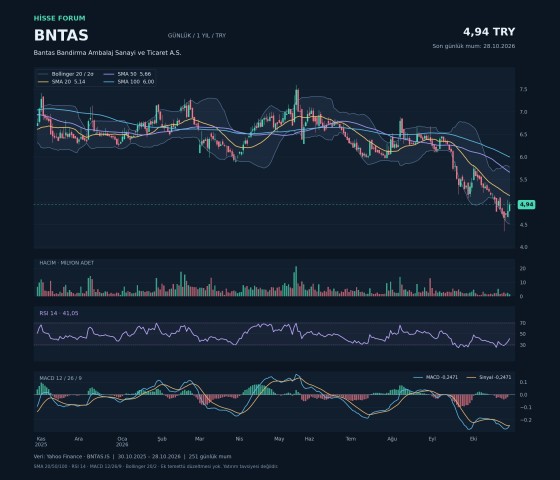Click the Bollinger 20 / 2σ legend entry

click(66, 74)
